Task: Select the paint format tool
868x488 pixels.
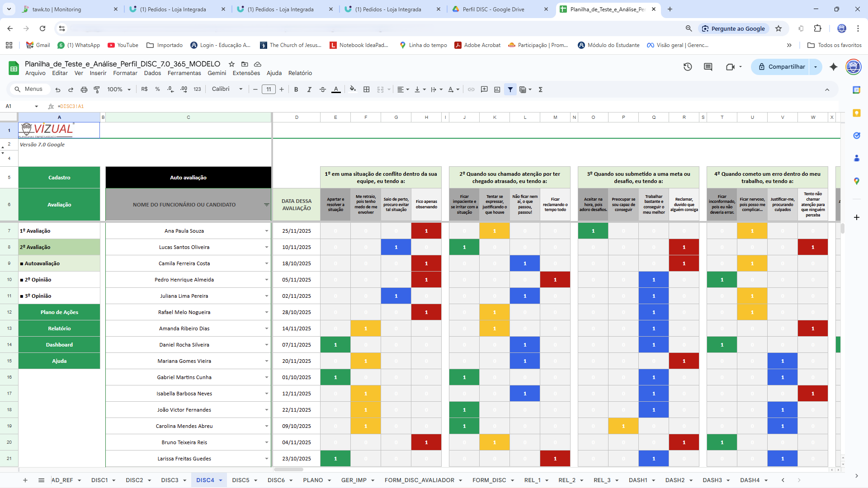Action: [96, 89]
